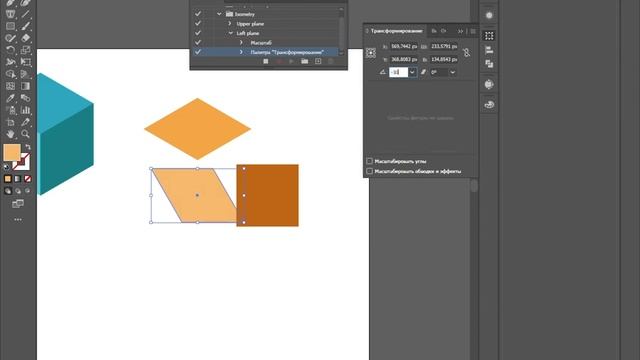Create new action button

point(318,61)
